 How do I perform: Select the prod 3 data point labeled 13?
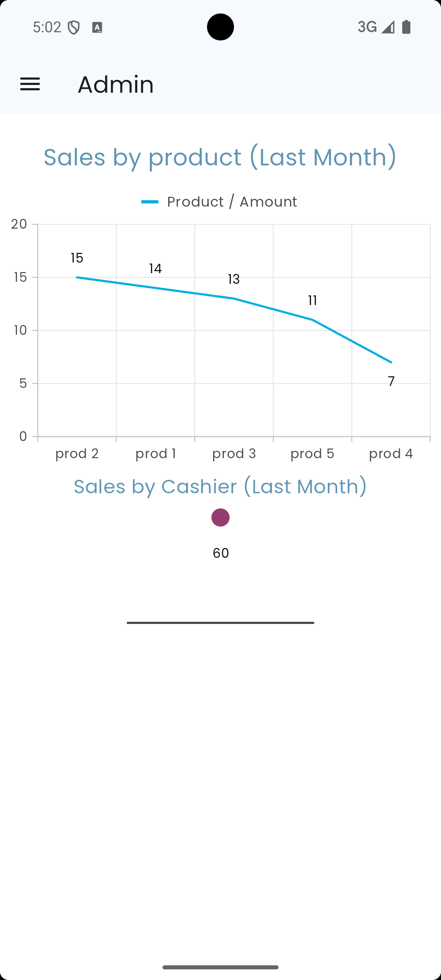click(x=234, y=298)
